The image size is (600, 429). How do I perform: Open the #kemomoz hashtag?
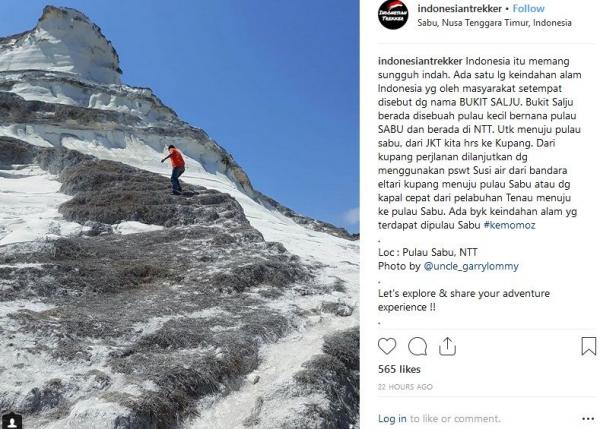point(509,225)
